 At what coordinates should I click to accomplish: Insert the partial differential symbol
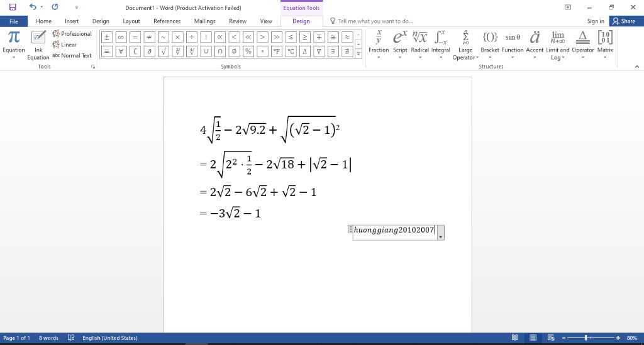coord(149,52)
